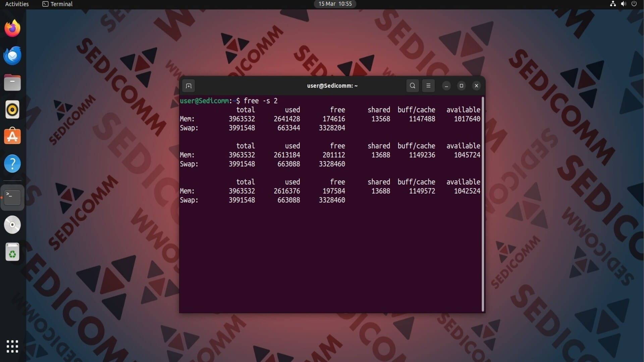Launch Firefox from the dock
This screenshot has height=362, width=644.
coord(12,28)
